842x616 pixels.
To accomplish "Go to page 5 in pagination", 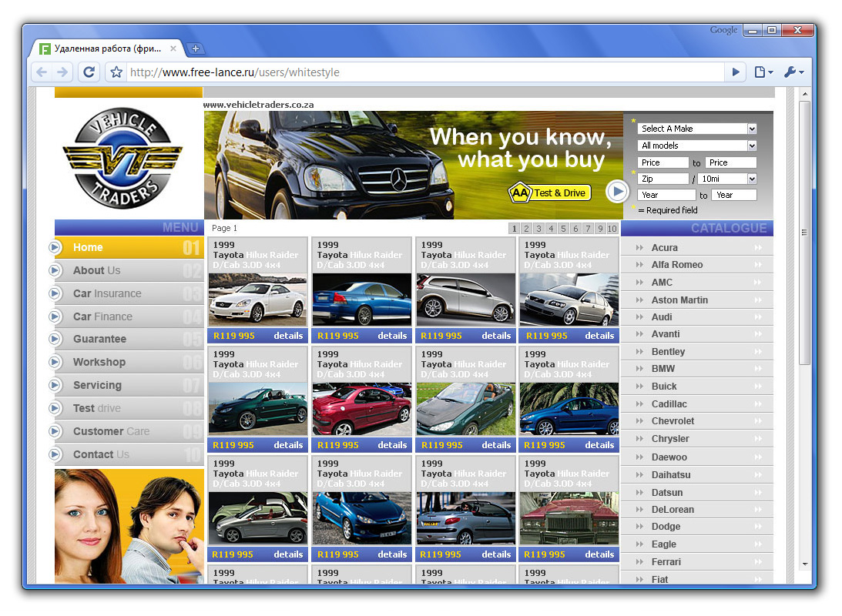I will pyautogui.click(x=563, y=229).
